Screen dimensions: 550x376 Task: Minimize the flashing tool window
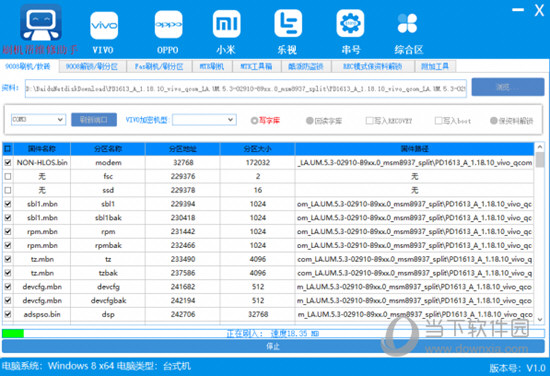pyautogui.click(x=518, y=10)
